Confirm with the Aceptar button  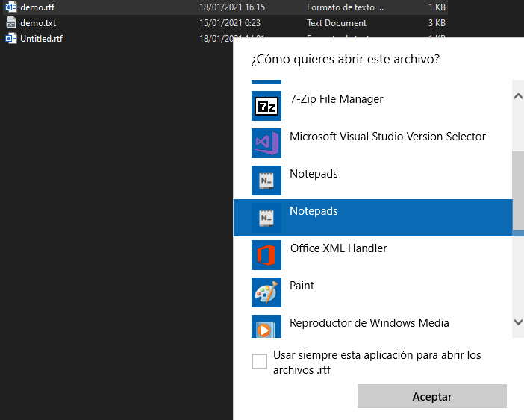[x=432, y=396]
